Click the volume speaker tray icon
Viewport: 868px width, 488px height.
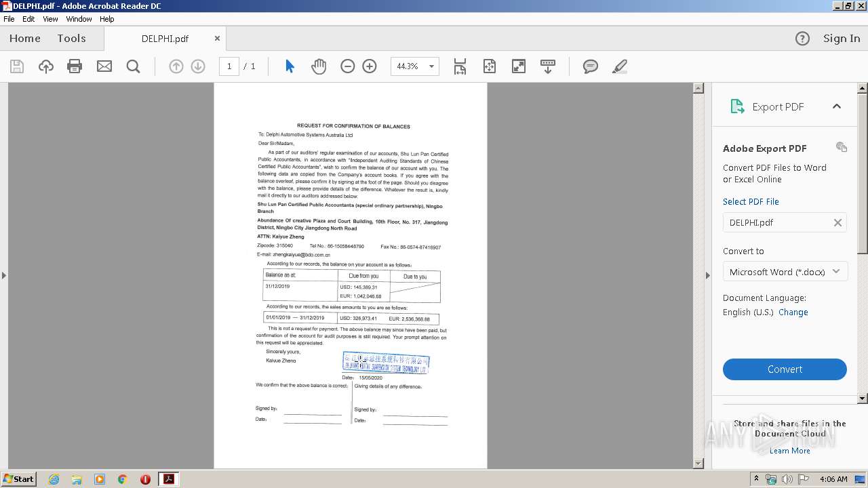787,479
